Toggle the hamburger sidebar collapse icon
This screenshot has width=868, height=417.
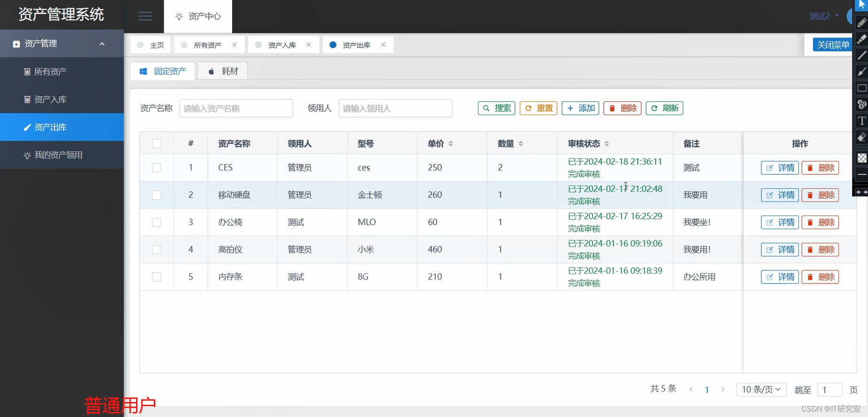coord(145,16)
